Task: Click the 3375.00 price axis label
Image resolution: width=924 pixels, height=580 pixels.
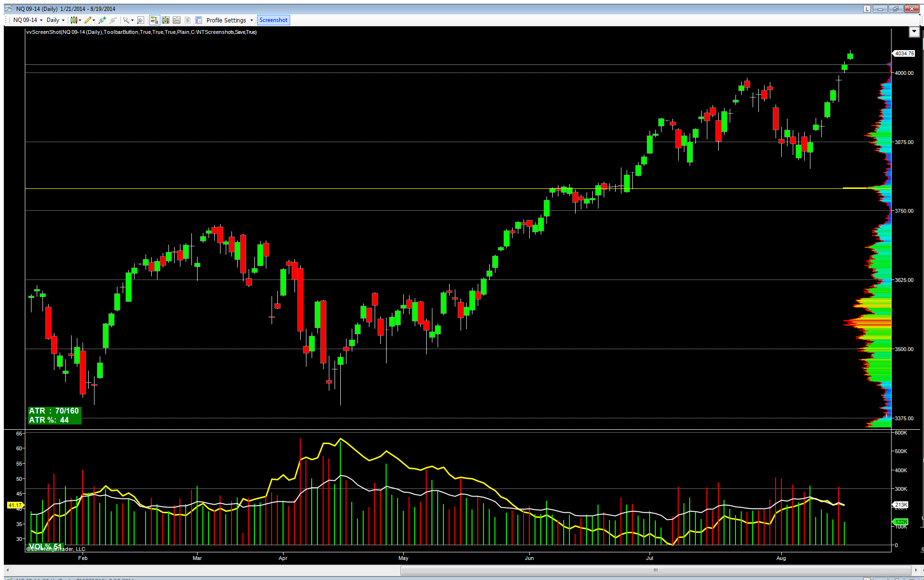Action: point(904,418)
